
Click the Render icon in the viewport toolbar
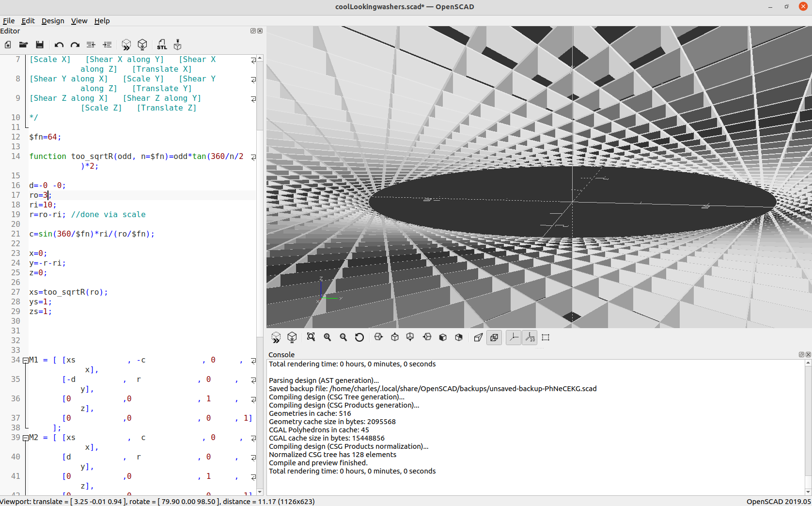(x=292, y=337)
